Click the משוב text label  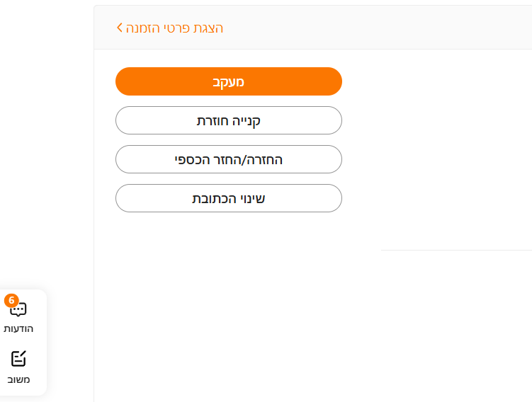click(18, 379)
